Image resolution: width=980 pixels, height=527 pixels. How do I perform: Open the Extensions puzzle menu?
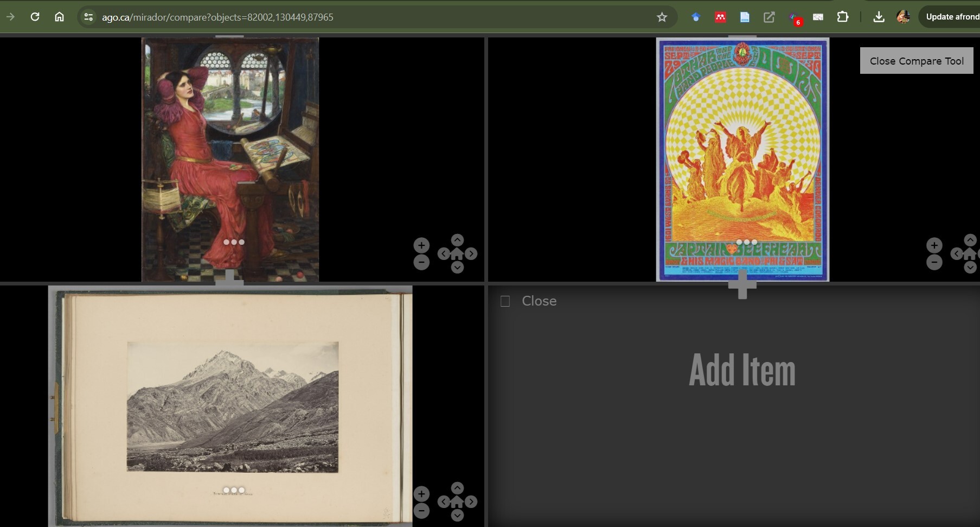pos(842,17)
